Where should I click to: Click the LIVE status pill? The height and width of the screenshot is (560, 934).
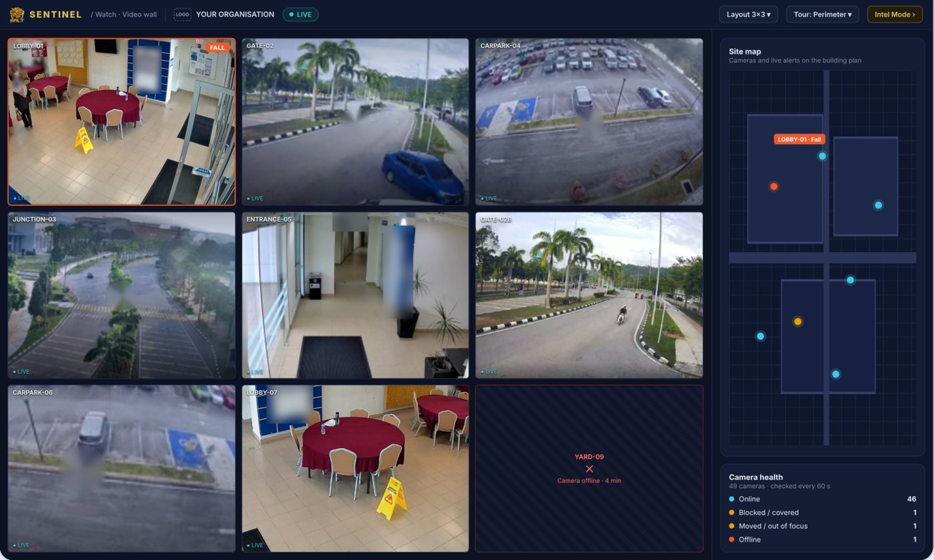tap(300, 14)
